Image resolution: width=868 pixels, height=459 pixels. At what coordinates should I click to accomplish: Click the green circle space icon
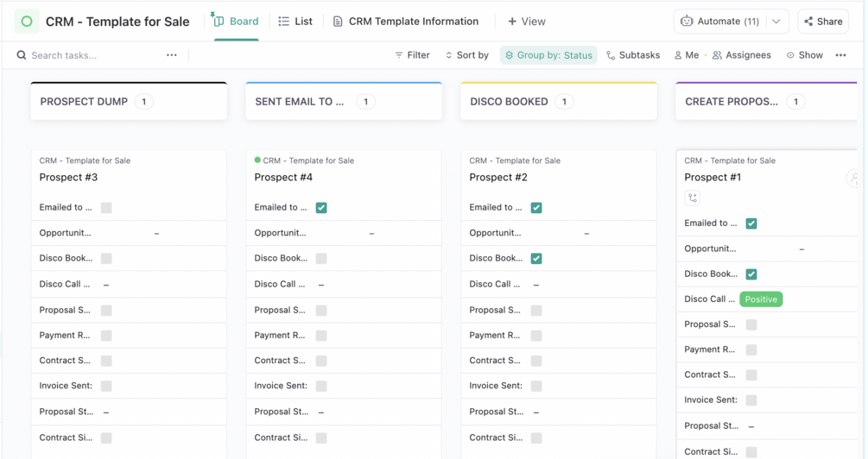tap(27, 22)
